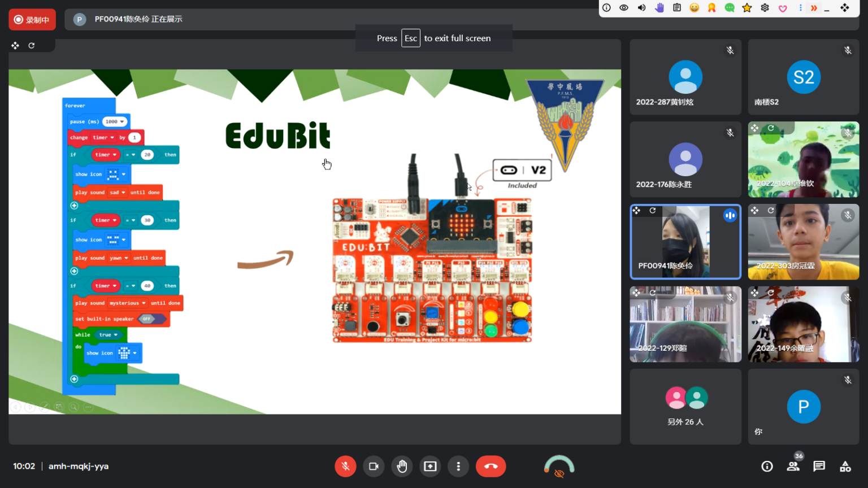Image resolution: width=868 pixels, height=488 pixels.
Task: Click the previous slide arrow on presentation
Action: [x=15, y=407]
